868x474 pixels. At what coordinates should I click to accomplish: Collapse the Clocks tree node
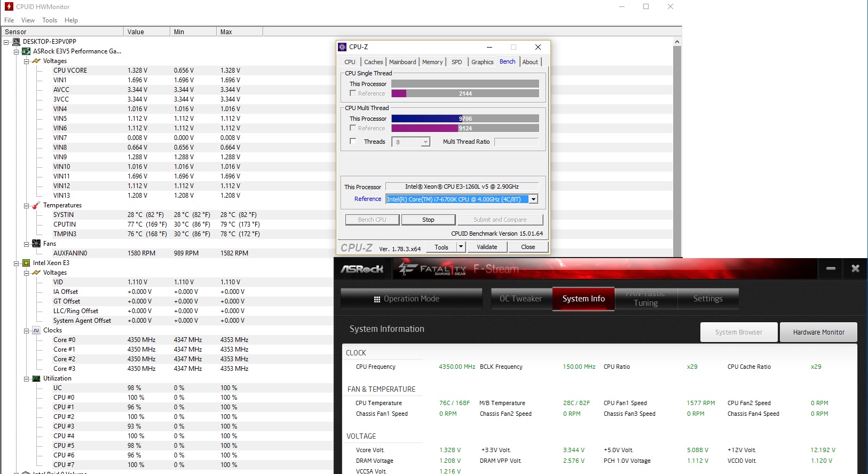click(27, 330)
